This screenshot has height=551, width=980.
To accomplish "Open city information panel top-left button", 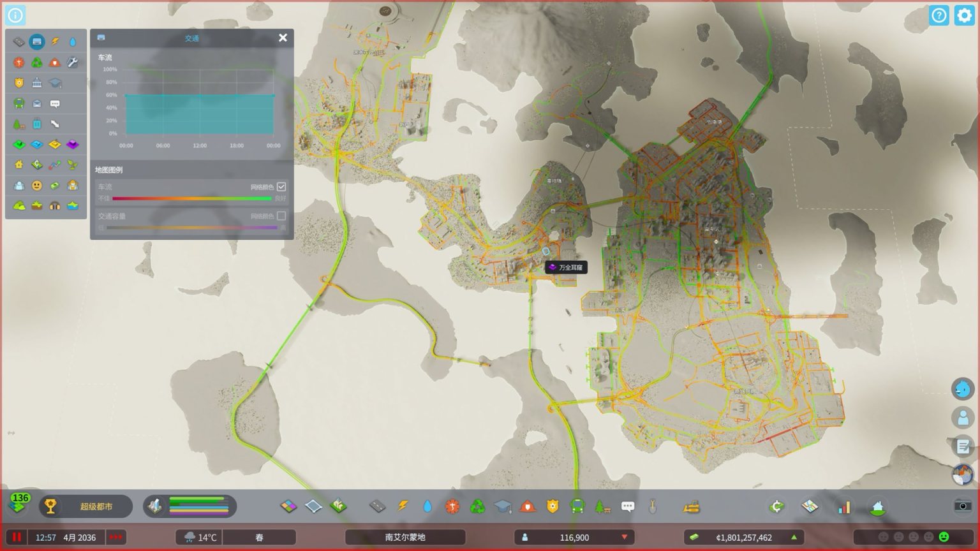I will (15, 15).
